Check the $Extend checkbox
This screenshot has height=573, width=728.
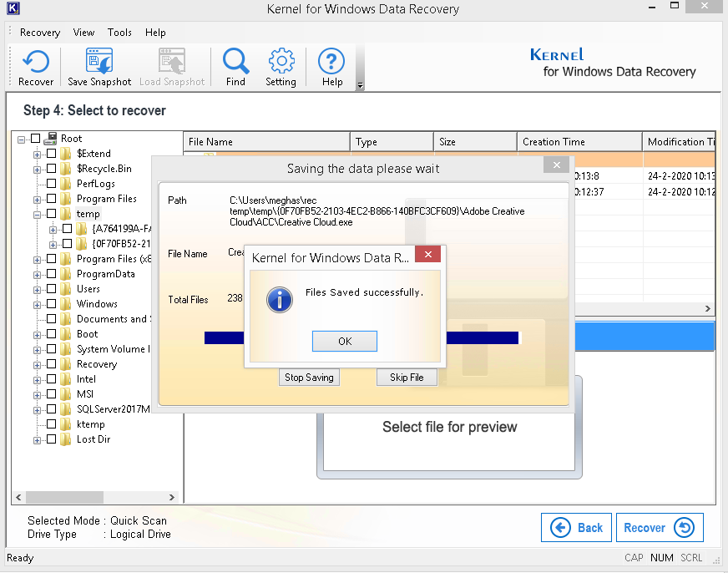[x=52, y=153]
